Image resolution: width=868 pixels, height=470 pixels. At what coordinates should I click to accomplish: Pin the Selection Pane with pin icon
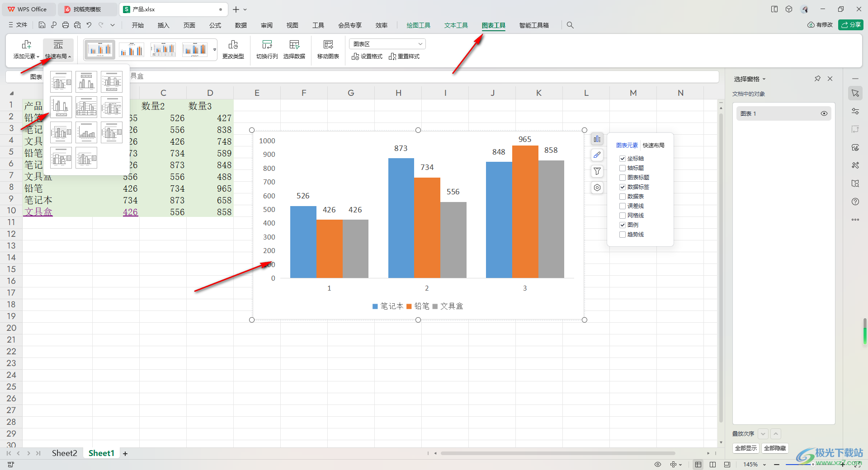pos(817,79)
